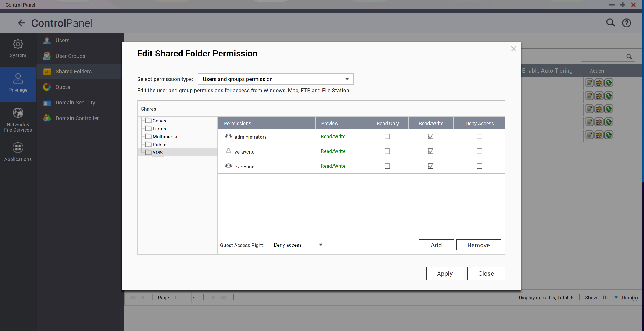Screen dimensions: 644x331
Task: Click edit properties icon in first Action row
Action: point(589,83)
